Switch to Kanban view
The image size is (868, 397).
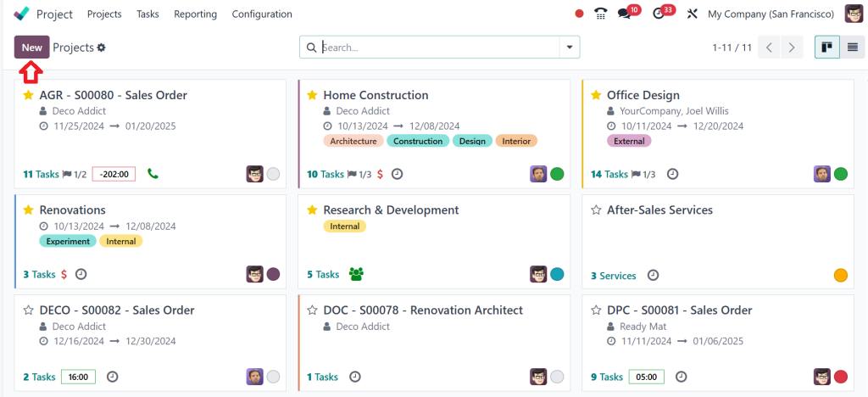pyautogui.click(x=827, y=47)
